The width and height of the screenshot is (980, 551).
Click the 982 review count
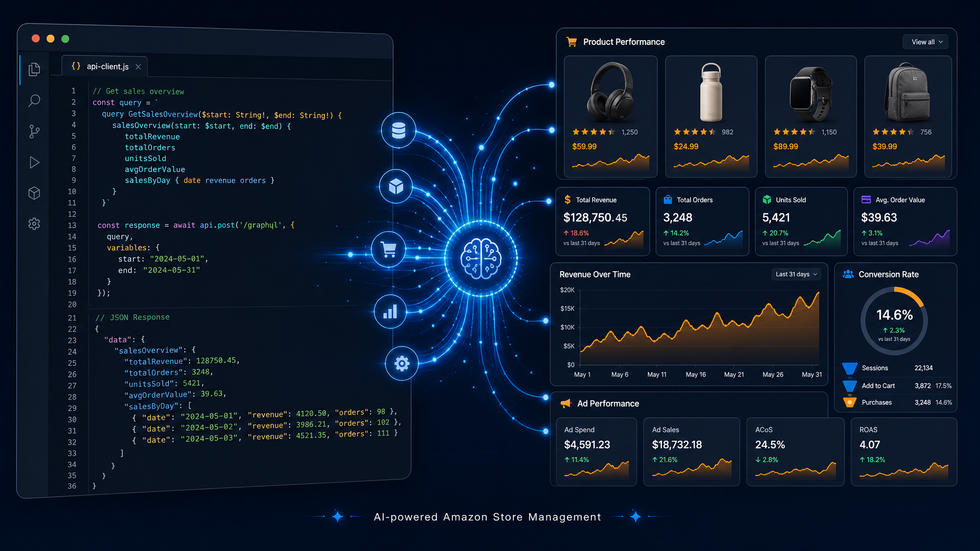coord(727,132)
